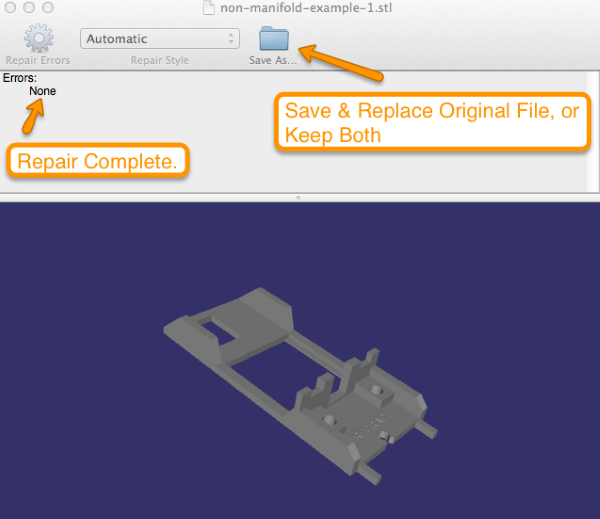Click the Repair Errors text label

click(37, 60)
